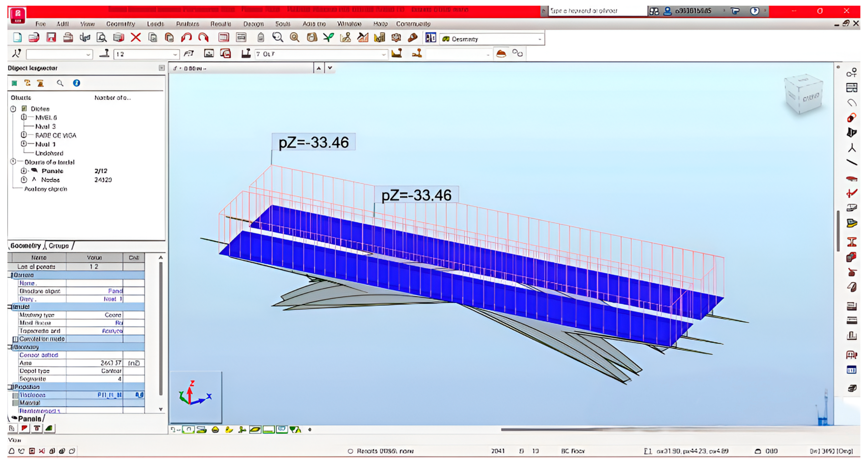
Task: Open the Geometry layout dropdown
Action: (x=540, y=39)
